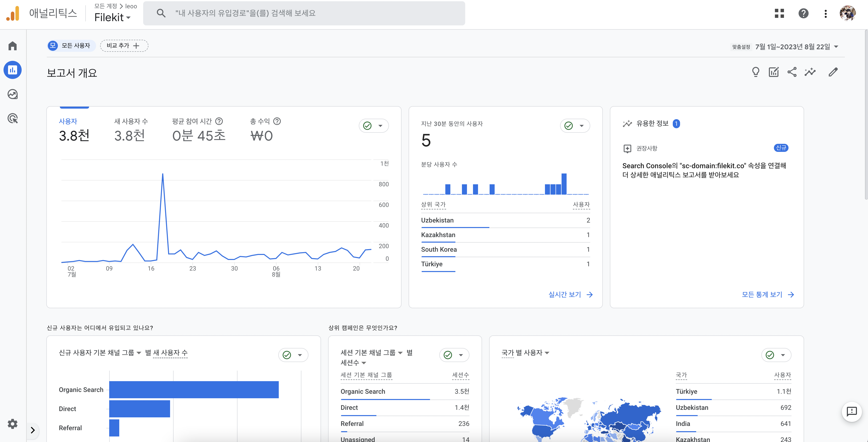Click the data quality badge on the realtime card
Image resolution: width=868 pixels, height=442 pixels.
568,125
